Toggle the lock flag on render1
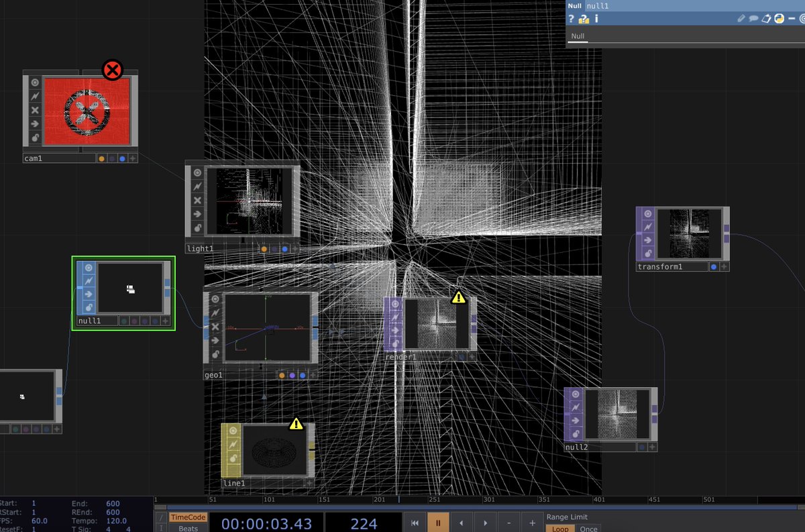This screenshot has height=532, width=805. pyautogui.click(x=395, y=343)
